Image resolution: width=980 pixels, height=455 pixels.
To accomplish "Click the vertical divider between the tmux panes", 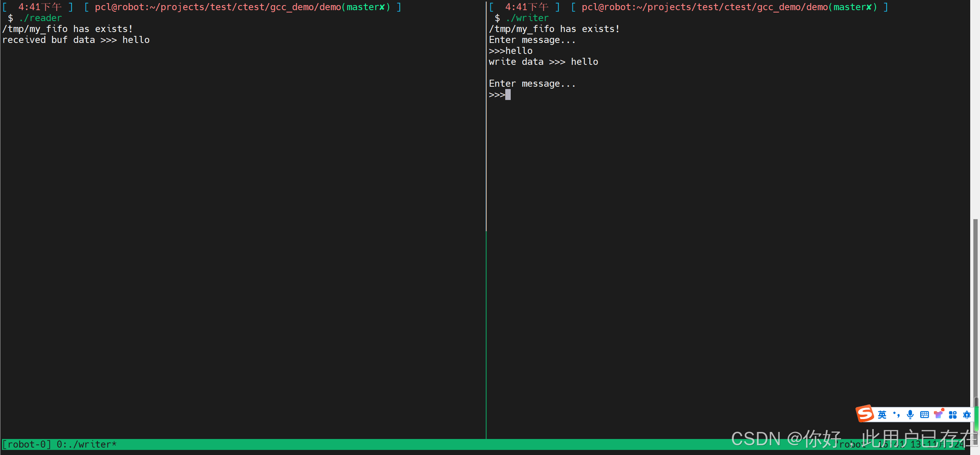I will [x=486, y=234].
